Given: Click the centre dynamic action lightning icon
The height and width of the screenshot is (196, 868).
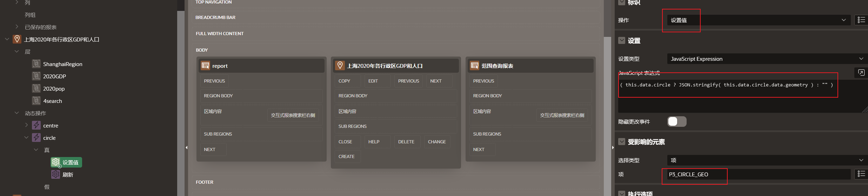Looking at the screenshot, I should tap(36, 125).
